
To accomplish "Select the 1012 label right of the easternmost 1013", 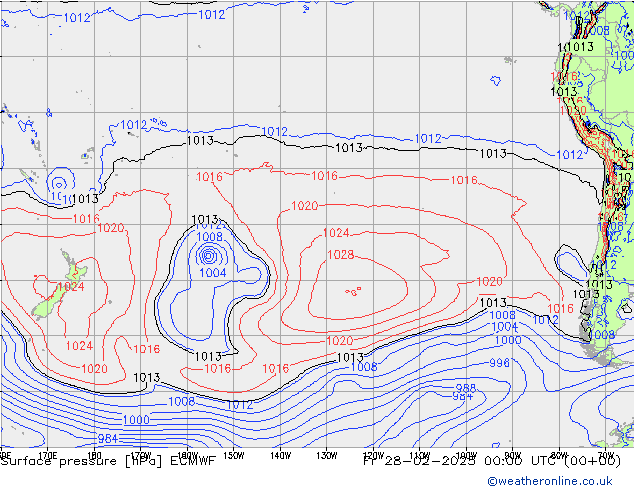I will tap(570, 155).
